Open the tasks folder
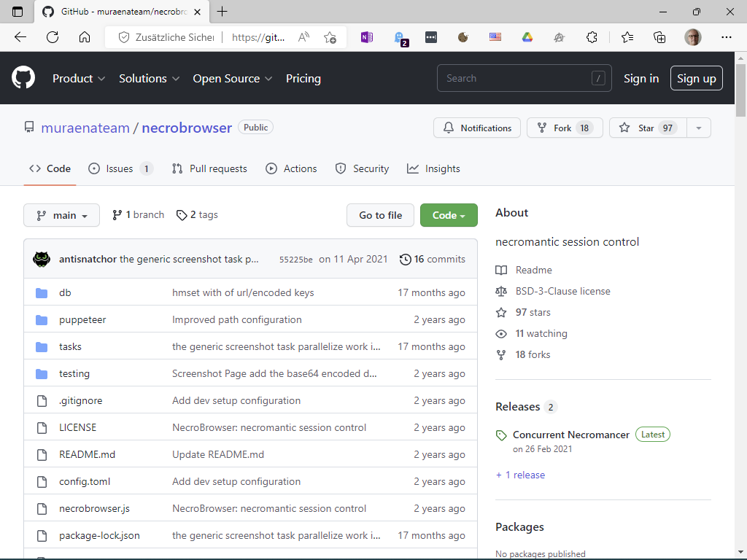Viewport: 747px width, 560px height. 70,346
